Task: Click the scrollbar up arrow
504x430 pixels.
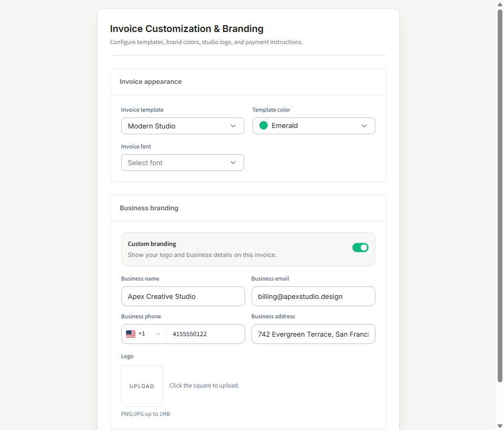Action: (x=500, y=4)
